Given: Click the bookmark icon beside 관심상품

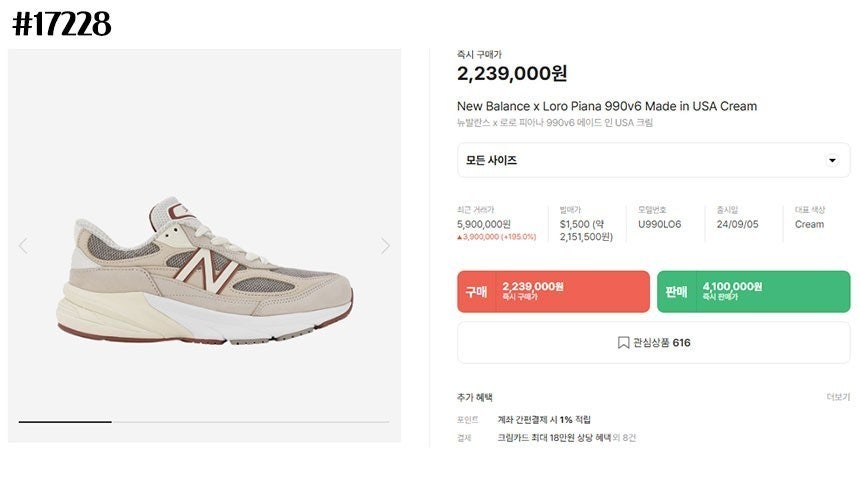Looking at the screenshot, I should point(623,343).
